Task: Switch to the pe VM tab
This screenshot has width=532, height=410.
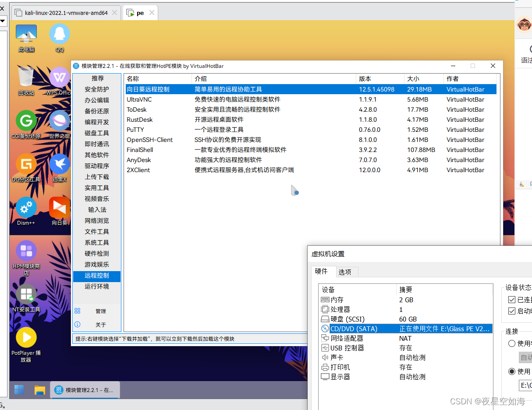Action: 140,13
